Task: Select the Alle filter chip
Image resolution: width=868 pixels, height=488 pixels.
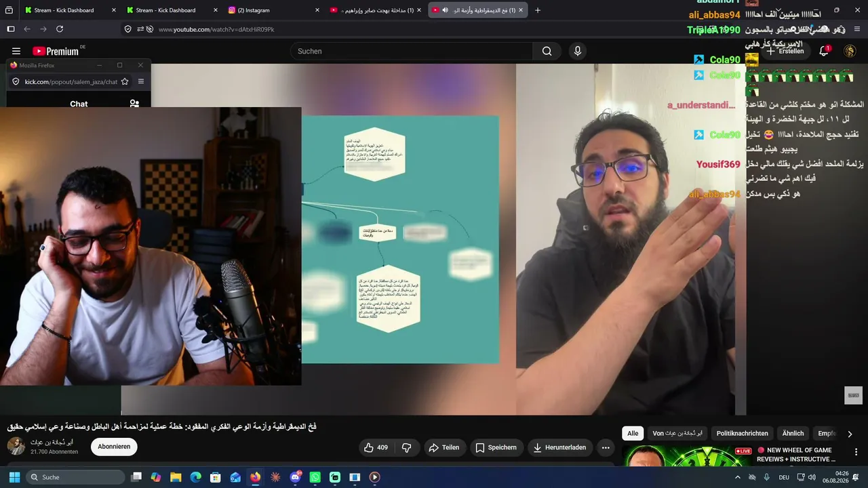Action: click(x=633, y=434)
